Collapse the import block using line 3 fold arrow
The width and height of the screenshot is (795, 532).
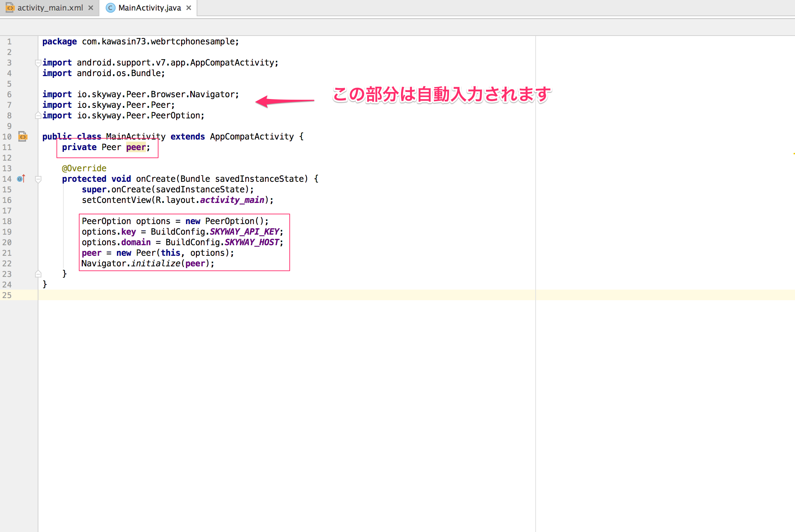click(38, 63)
